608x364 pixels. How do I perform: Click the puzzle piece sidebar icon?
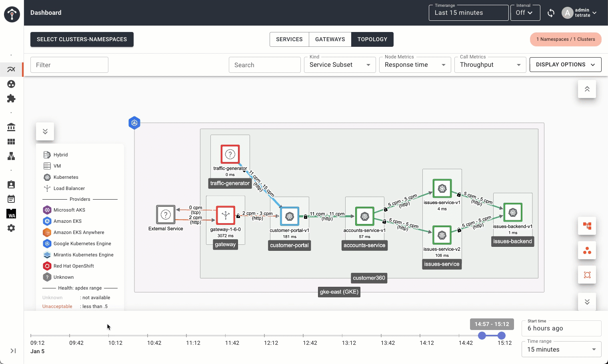[11, 98]
